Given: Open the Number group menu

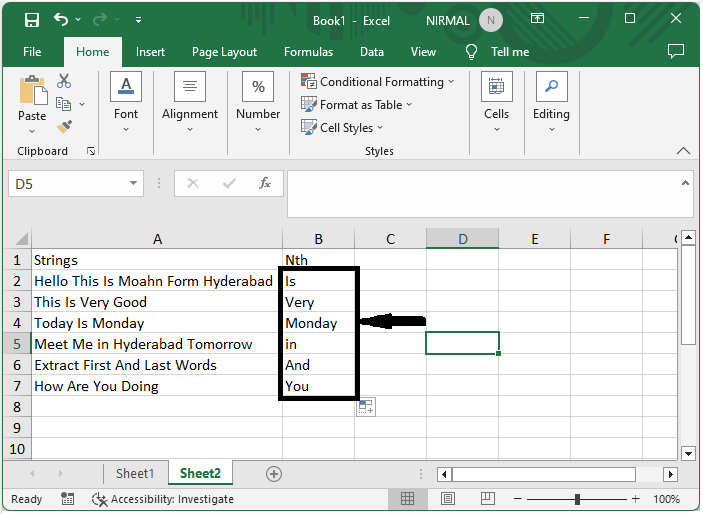Looking at the screenshot, I should pyautogui.click(x=258, y=102).
